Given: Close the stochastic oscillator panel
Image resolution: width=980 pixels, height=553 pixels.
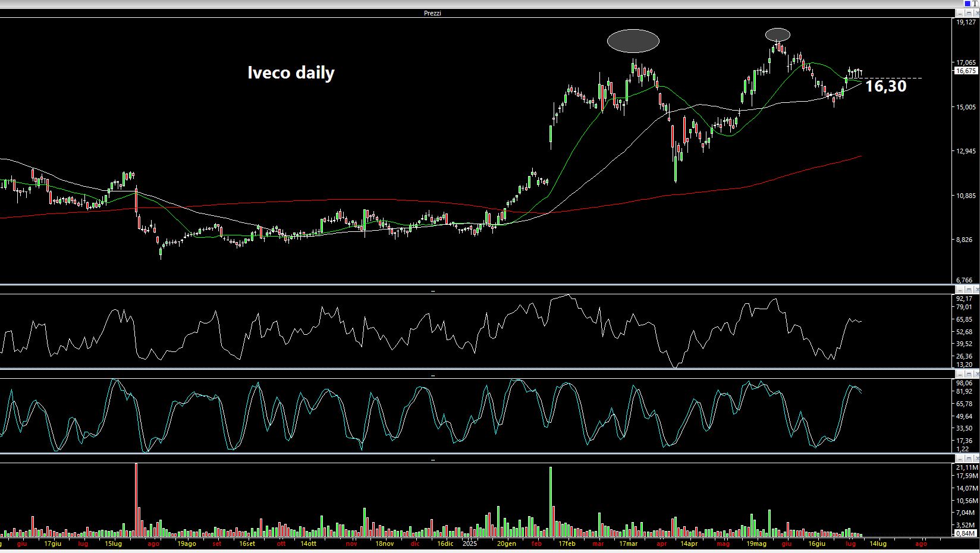Looking at the screenshot, I should pos(976,374).
